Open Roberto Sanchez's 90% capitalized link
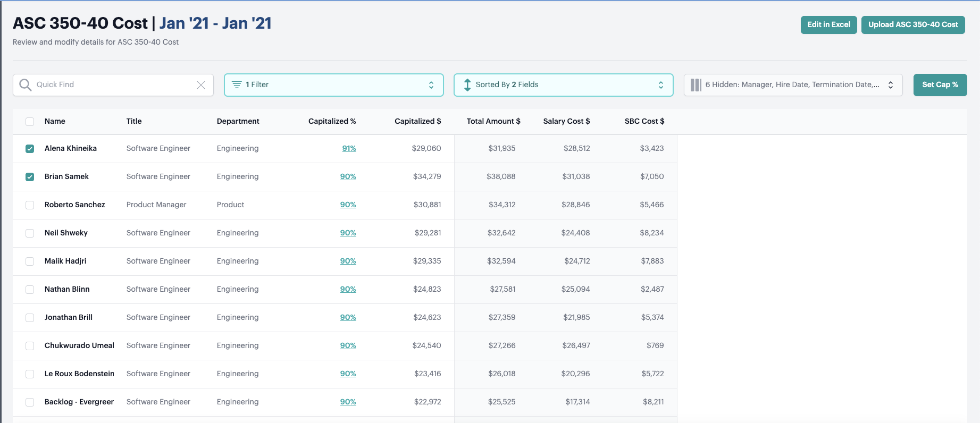This screenshot has height=423, width=980. (x=348, y=205)
